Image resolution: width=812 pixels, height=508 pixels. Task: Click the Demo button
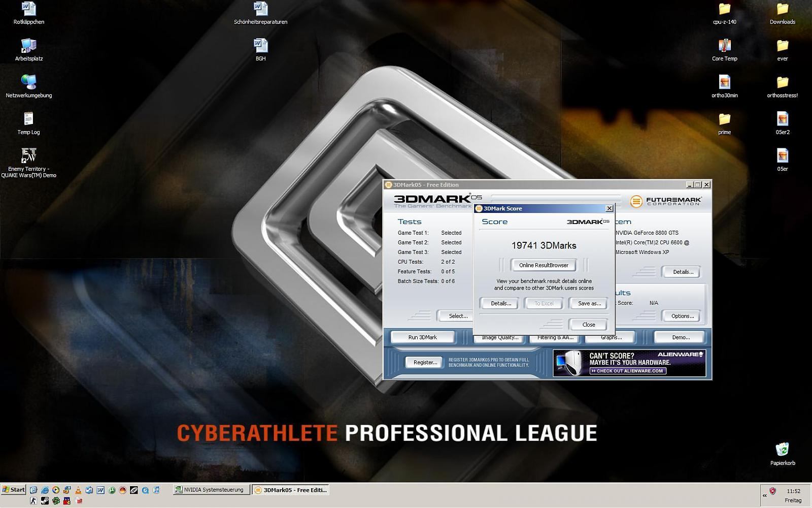pyautogui.click(x=681, y=337)
